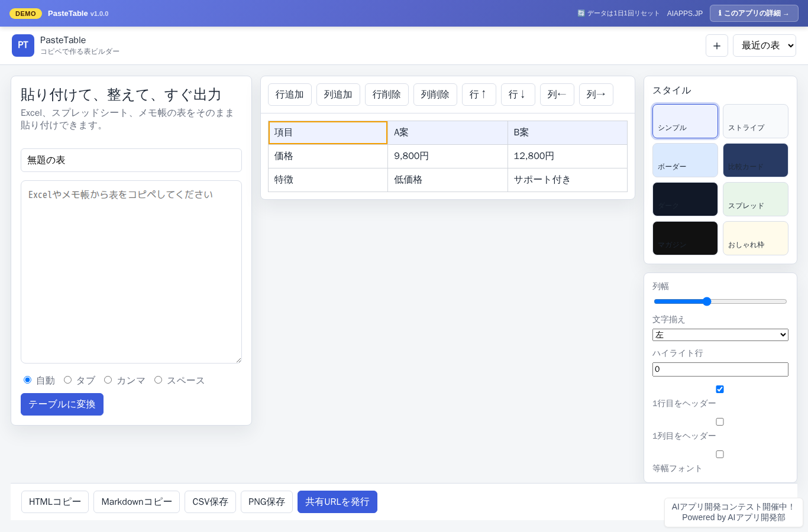
Task: Select the 価格 table cell
Action: coord(328,156)
